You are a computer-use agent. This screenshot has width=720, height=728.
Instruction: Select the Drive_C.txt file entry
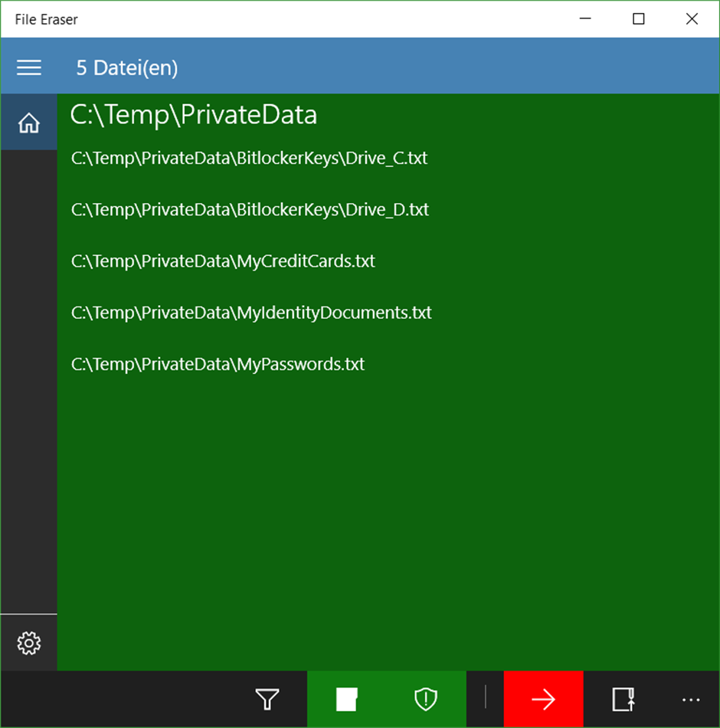(x=249, y=159)
